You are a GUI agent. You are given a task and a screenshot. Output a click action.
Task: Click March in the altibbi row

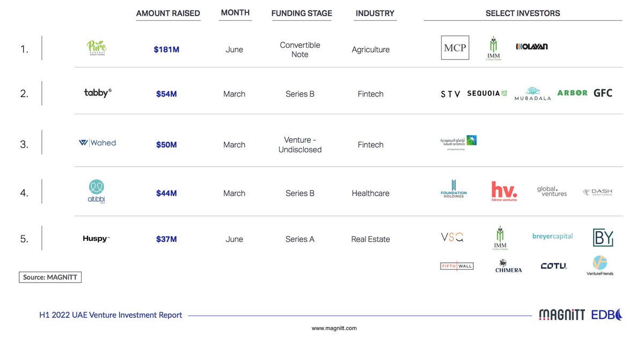point(235,193)
